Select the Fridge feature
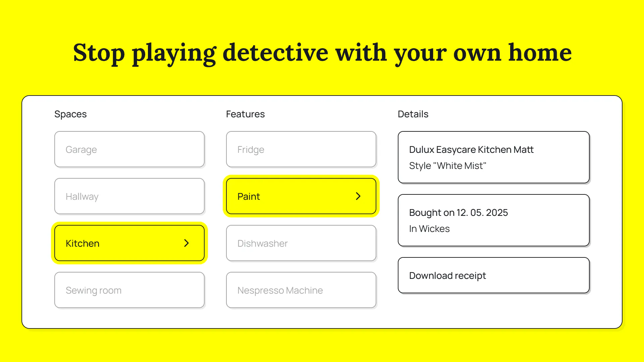 (x=301, y=149)
